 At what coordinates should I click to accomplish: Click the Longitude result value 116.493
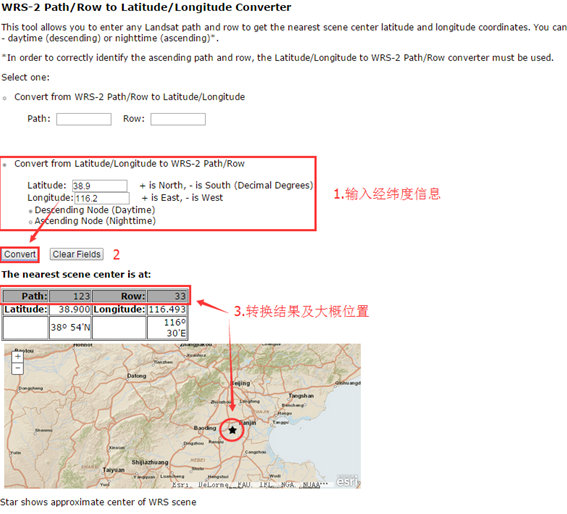[x=167, y=310]
